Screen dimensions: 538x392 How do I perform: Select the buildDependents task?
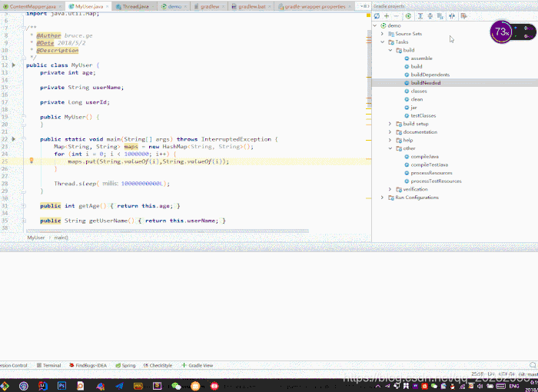tap(430, 75)
